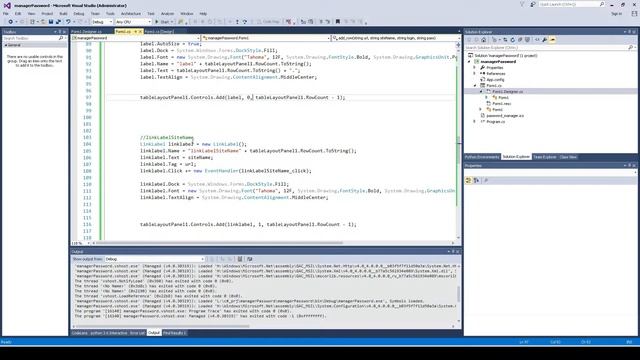Switch to the Find Results 1 tab
640x360 pixels.
click(174, 333)
